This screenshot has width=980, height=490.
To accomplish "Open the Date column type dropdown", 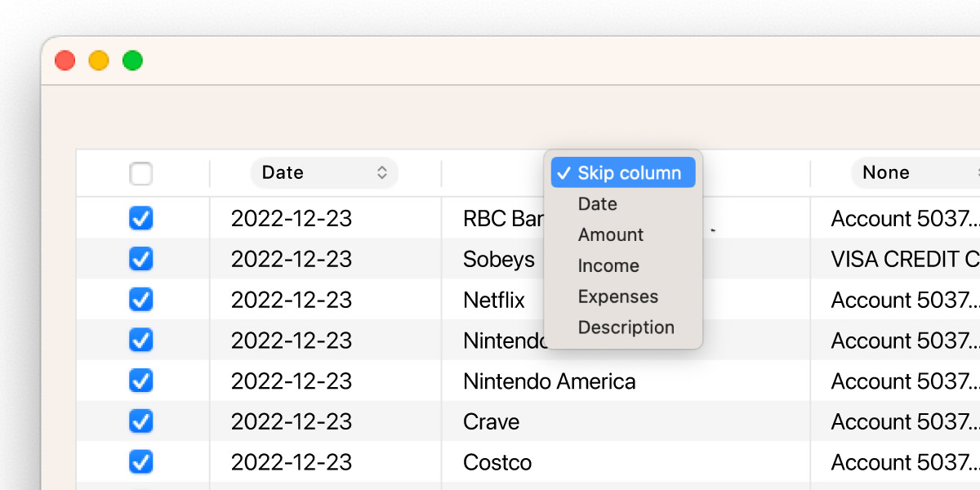I will [324, 173].
